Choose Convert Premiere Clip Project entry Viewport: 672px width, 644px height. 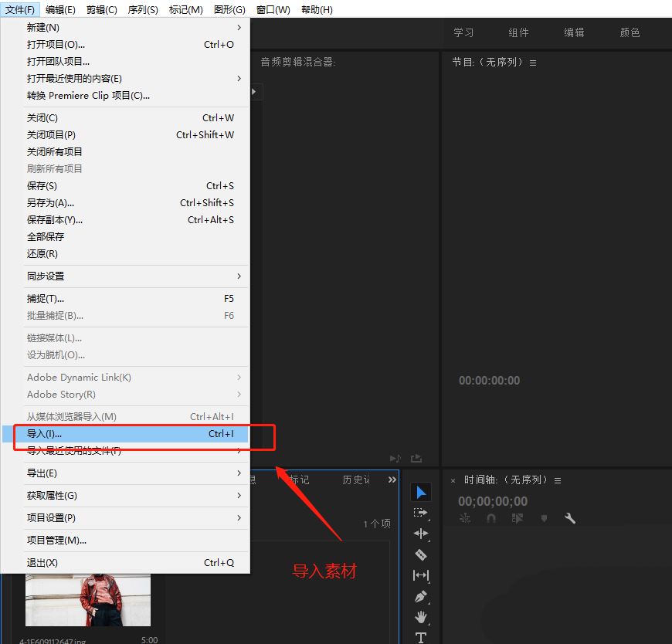125,96
